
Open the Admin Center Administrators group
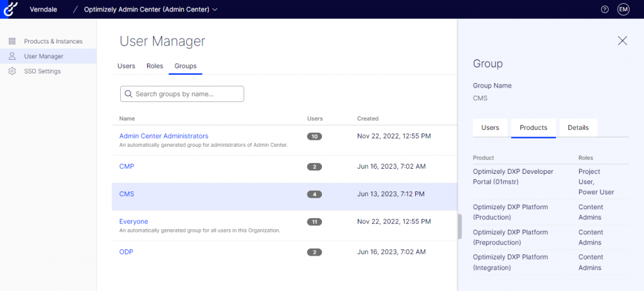tap(164, 136)
